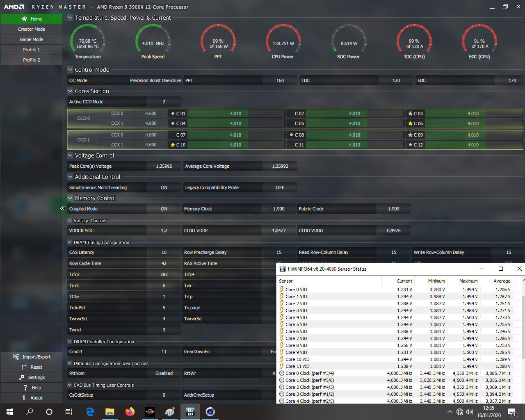
Task: Select Profile 1
Action: point(32,50)
